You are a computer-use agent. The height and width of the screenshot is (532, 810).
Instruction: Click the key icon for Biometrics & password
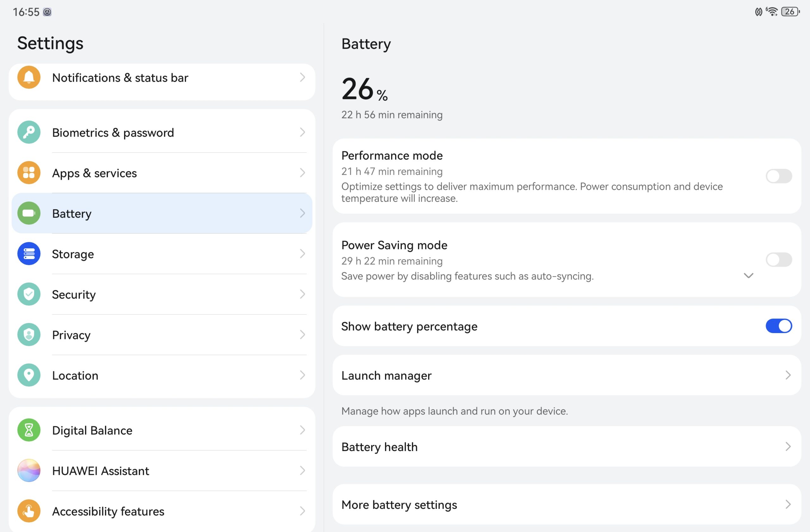[29, 132]
